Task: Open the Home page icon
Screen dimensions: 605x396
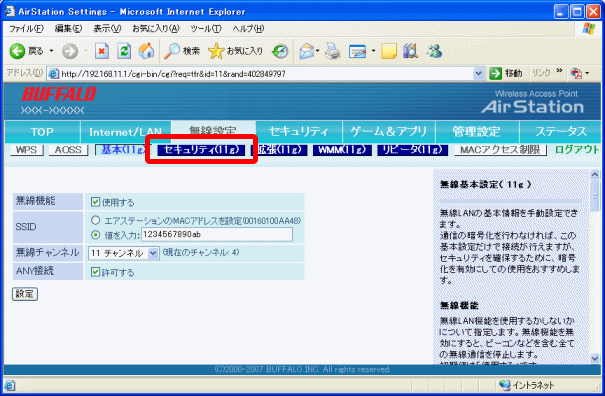Action: (x=146, y=51)
